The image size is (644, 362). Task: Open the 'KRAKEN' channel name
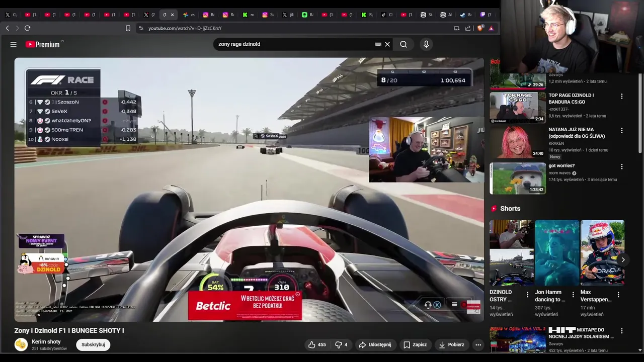pyautogui.click(x=557, y=143)
